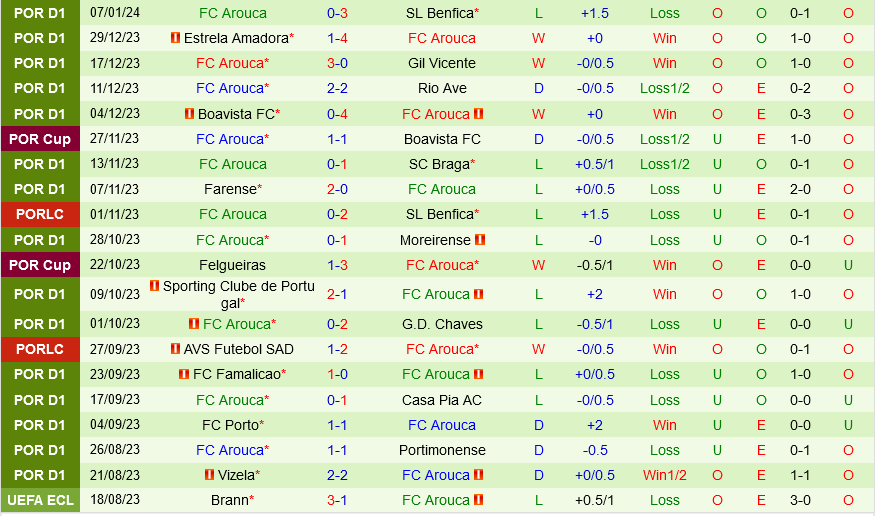Click the red card icon after FC Arouca in FC Famalicao row

[478, 374]
